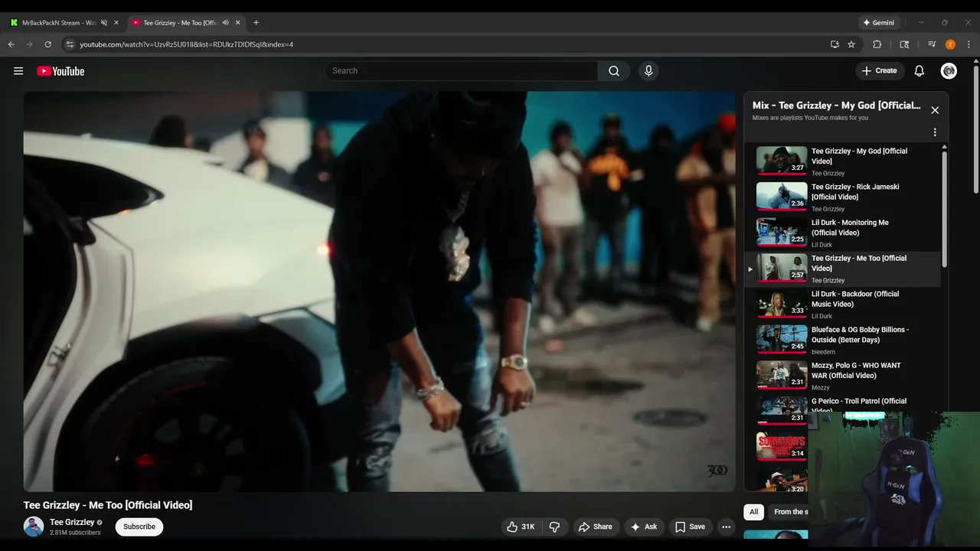Screen dimensions: 980x551
Task: Select Blueface & OG Bobby Billions - Outside
Action: 842,340
